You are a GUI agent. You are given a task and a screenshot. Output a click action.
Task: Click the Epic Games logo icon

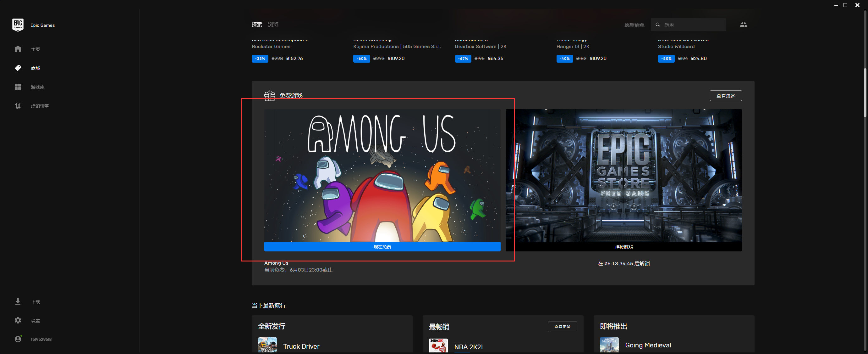click(x=18, y=25)
